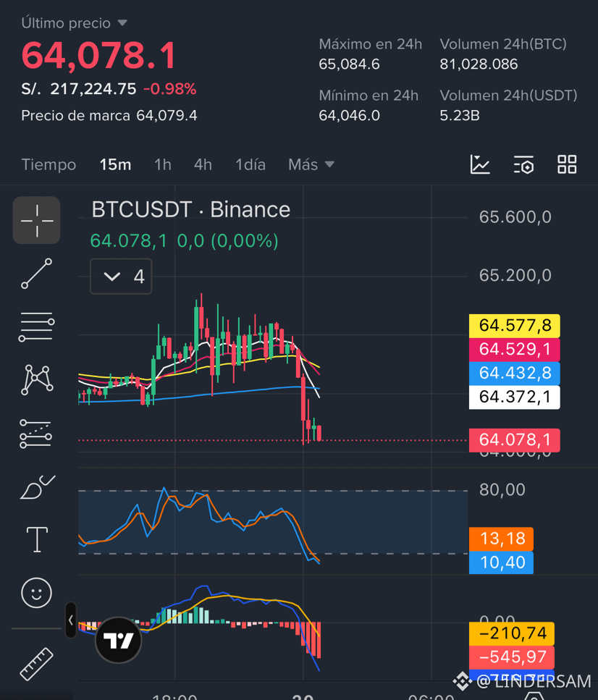Click the red 64.078,1 current price label
Image resolution: width=598 pixels, height=700 pixels.
coord(515,439)
